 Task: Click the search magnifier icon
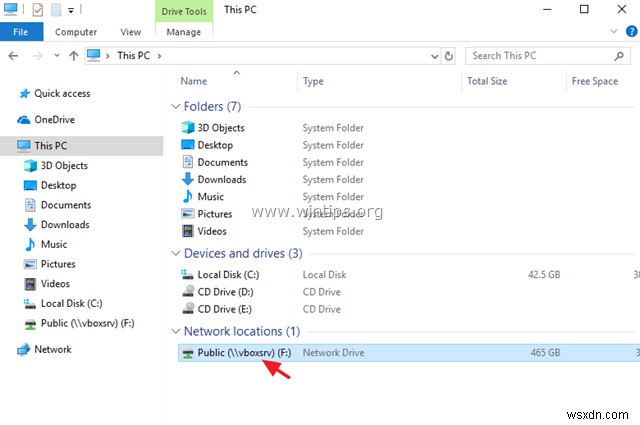pyautogui.click(x=619, y=56)
